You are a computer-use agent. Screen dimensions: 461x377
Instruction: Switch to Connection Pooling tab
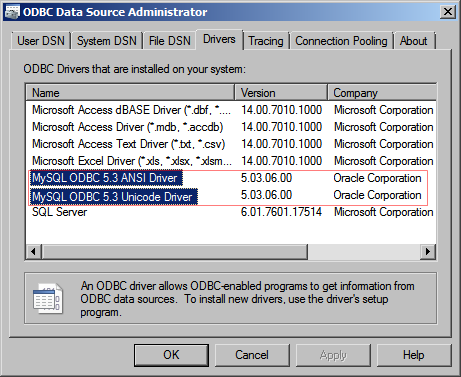pos(341,41)
